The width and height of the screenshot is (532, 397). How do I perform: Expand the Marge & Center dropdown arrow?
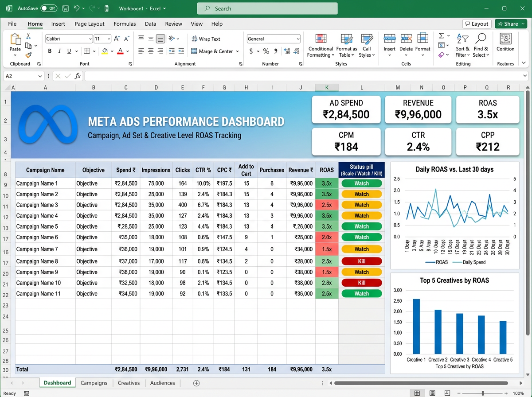(x=238, y=52)
